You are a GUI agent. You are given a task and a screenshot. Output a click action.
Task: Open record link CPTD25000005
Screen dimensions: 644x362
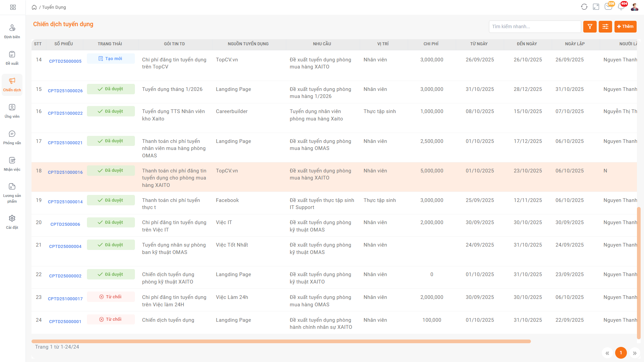tap(65, 61)
